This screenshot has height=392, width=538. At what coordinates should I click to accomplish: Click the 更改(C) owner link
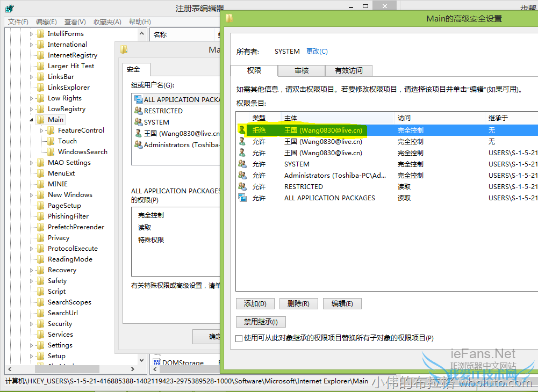tap(317, 52)
